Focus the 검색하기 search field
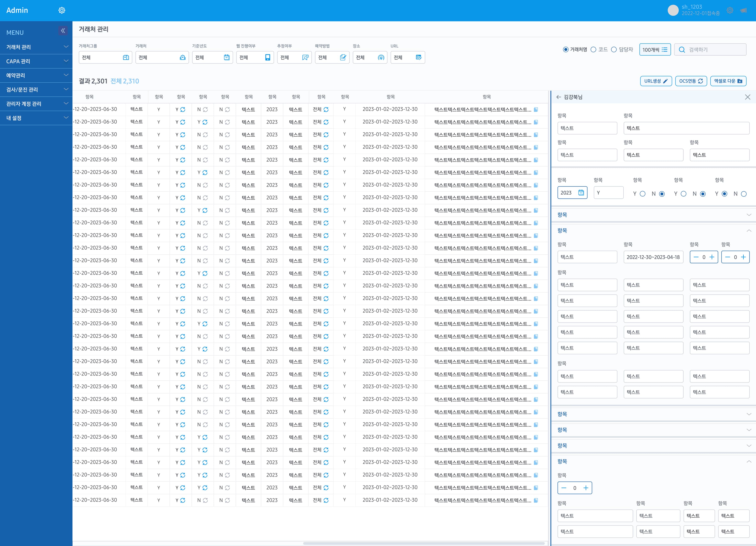756x546 pixels. (x=710, y=50)
